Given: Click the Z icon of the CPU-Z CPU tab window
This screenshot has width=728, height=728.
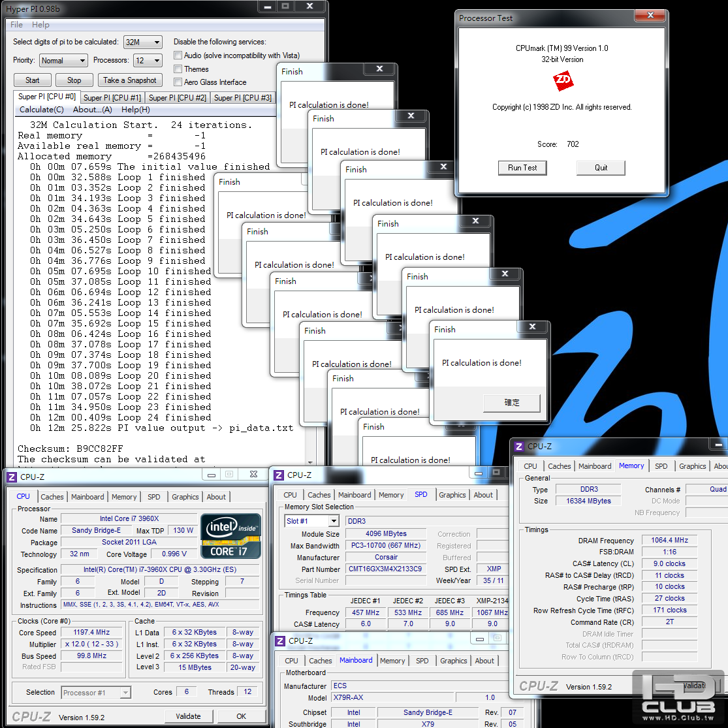Looking at the screenshot, I should coord(12,477).
